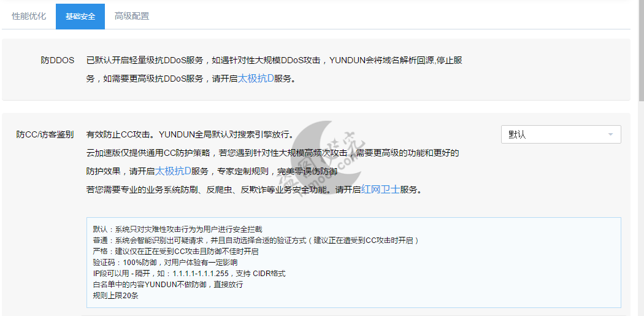
Task: Open the 高级配置 tab
Action: (131, 17)
